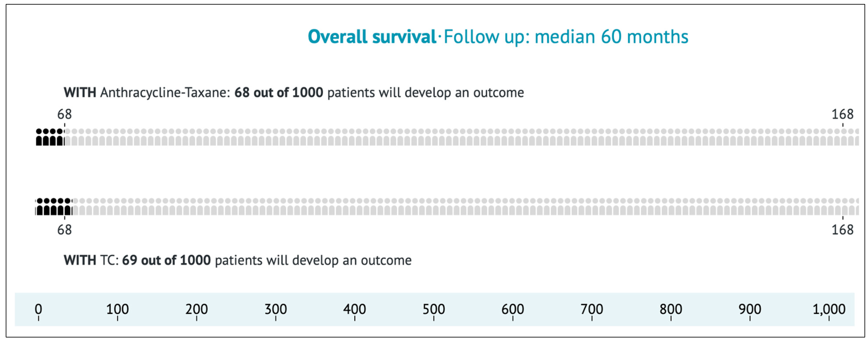Screen dimensions: 868x341
Task: Click first black person icon in top row
Action: 39,137
